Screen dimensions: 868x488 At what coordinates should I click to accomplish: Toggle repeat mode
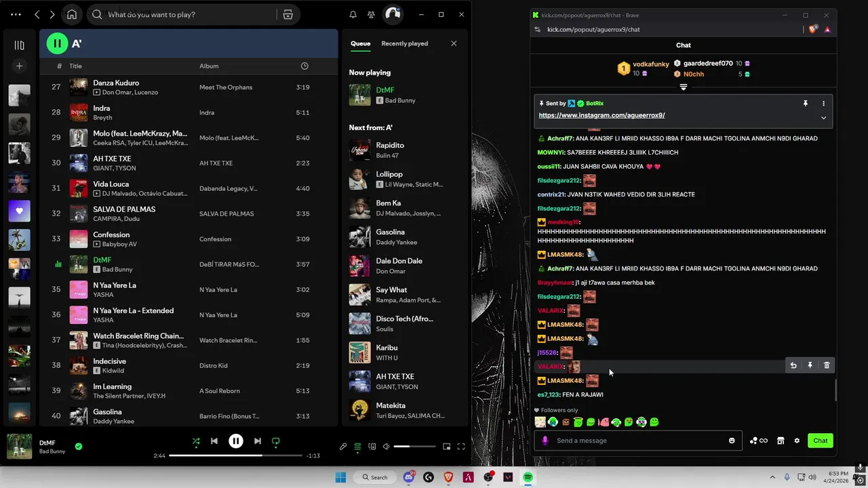tap(275, 441)
